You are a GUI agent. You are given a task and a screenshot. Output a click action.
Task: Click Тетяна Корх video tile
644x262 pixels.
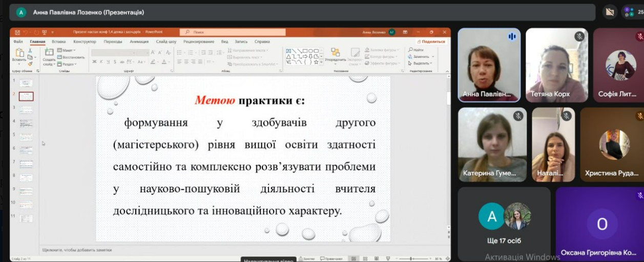point(556,65)
